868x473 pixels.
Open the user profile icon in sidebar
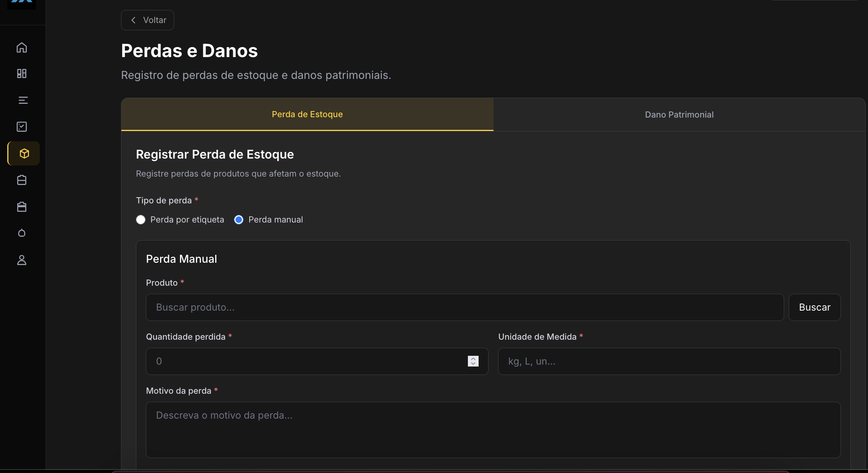click(x=22, y=260)
